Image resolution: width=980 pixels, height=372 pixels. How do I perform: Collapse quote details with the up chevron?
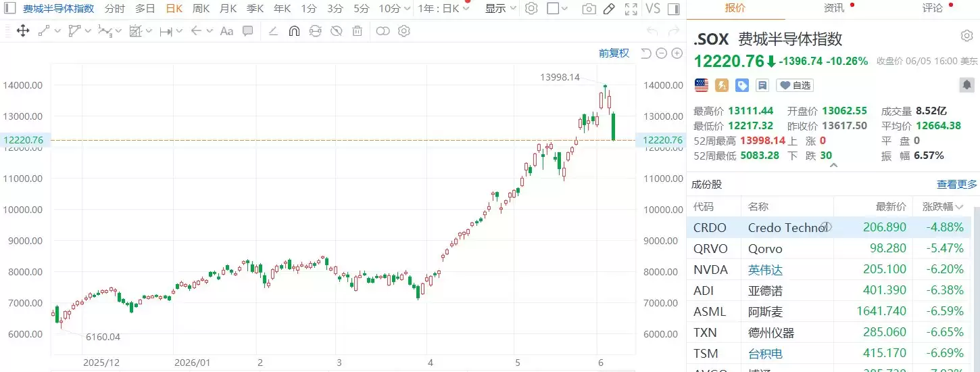833,165
